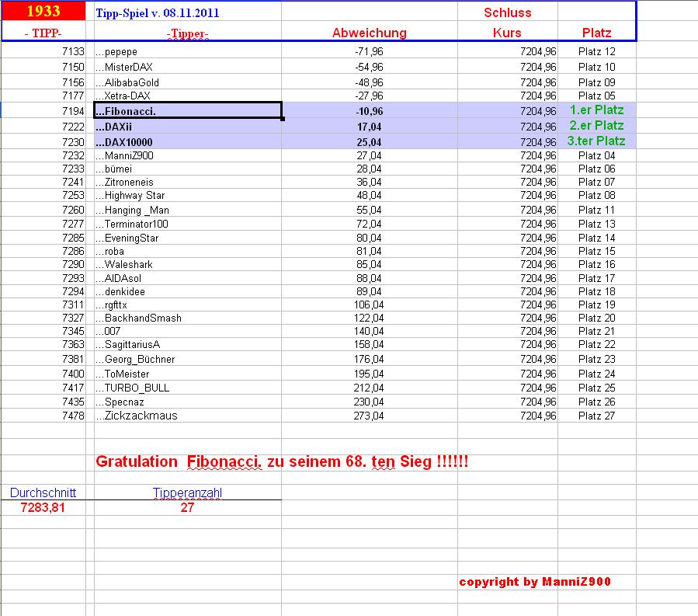Select the copyright by ManniZ900 text
This screenshot has width=698, height=616.
tap(535, 582)
